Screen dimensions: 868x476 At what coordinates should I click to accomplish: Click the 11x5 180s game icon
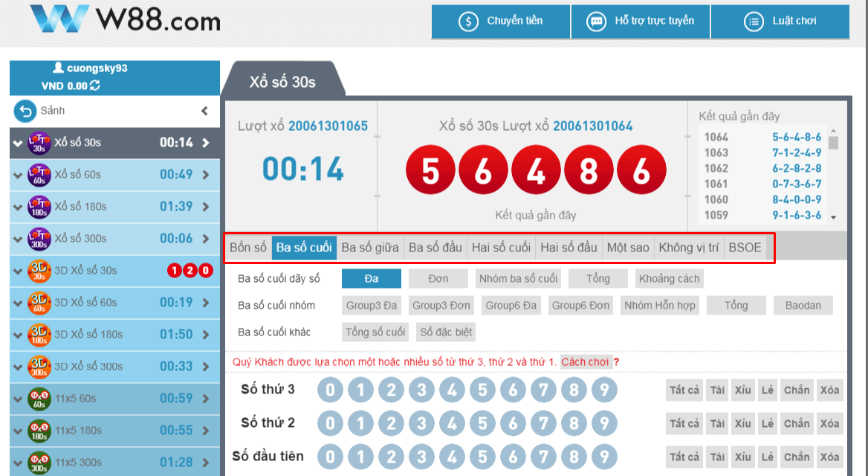[39, 431]
